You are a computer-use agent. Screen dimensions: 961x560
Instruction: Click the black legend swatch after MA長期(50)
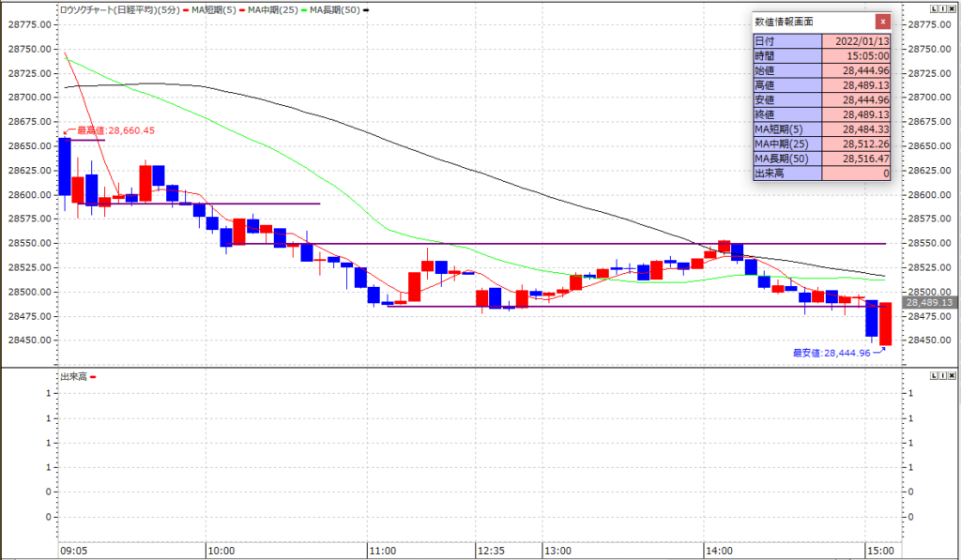click(366, 8)
